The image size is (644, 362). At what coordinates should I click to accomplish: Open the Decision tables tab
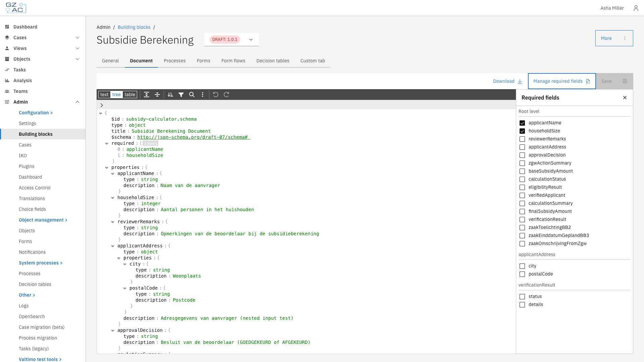[273, 61]
